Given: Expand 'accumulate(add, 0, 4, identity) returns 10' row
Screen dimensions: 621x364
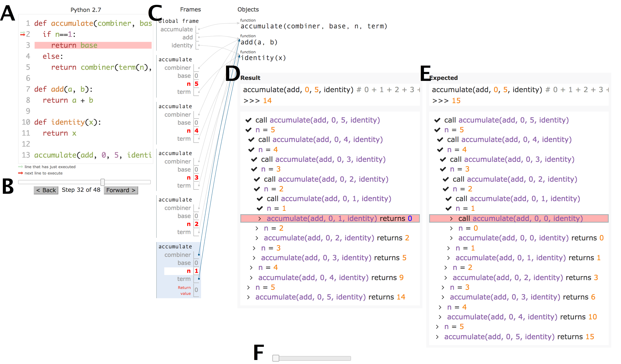Looking at the screenshot, I should point(440,317).
